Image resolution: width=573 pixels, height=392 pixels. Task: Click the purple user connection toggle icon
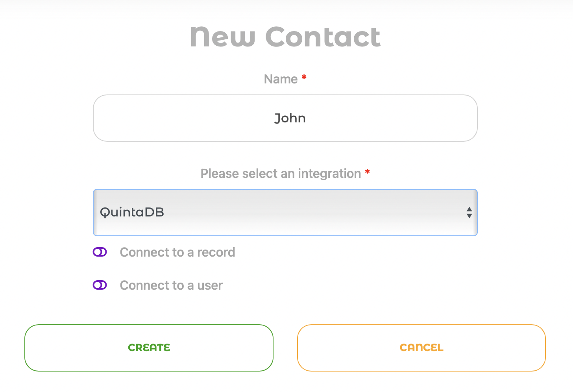coord(100,285)
